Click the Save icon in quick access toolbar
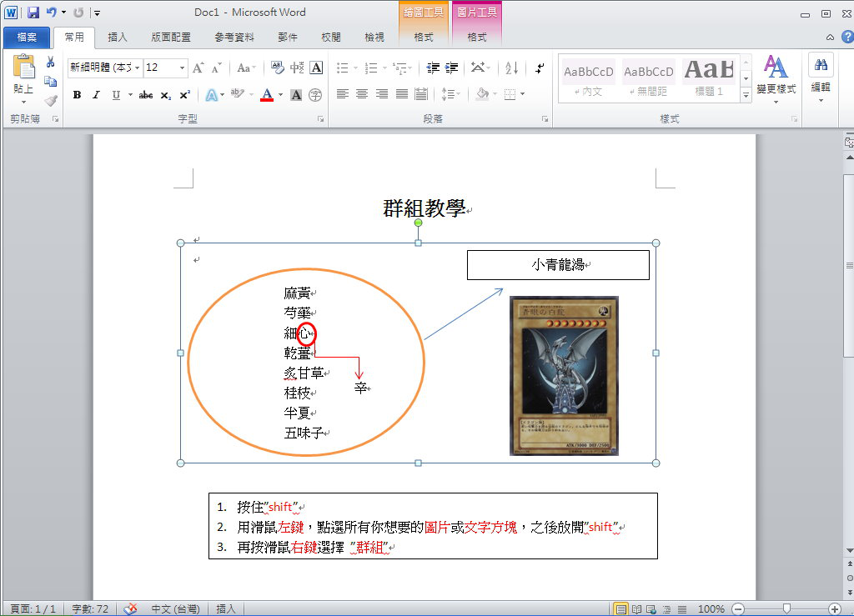 tap(33, 13)
